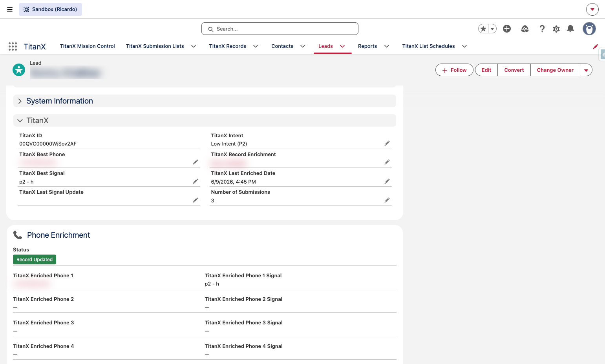Open Salesforce Trailhead guidance icon

525,29
